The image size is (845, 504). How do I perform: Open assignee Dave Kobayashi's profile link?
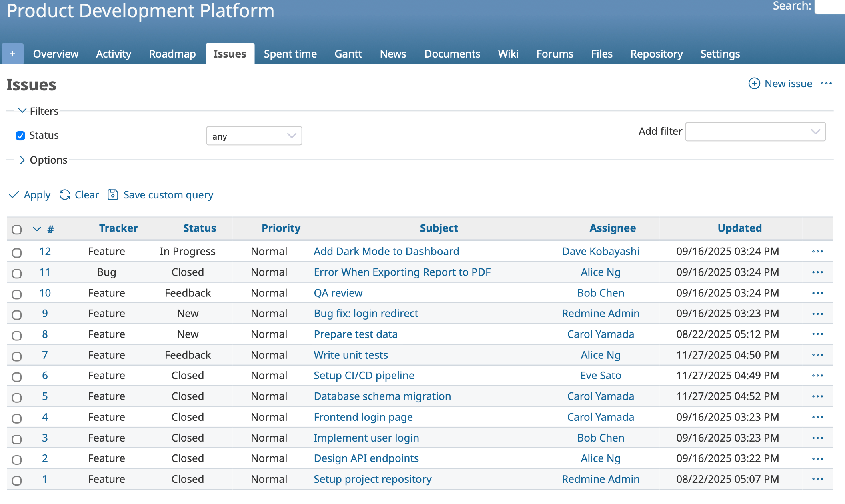(601, 252)
